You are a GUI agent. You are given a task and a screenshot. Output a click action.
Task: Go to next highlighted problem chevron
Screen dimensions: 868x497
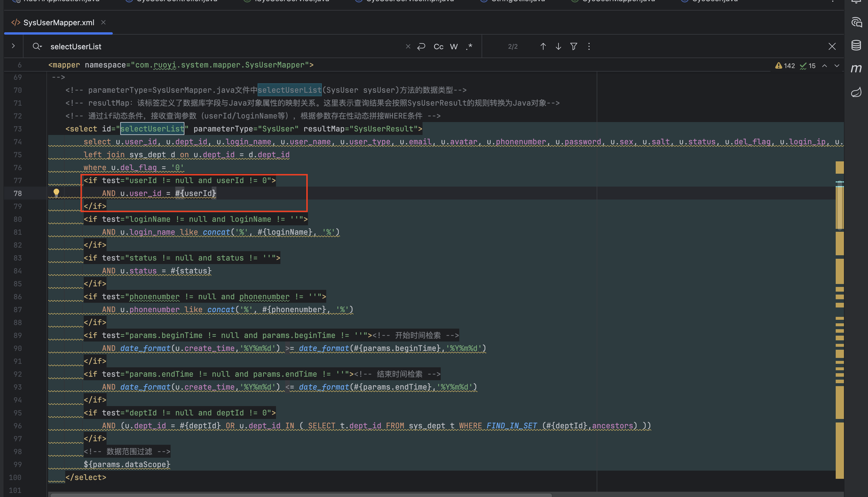[837, 65]
